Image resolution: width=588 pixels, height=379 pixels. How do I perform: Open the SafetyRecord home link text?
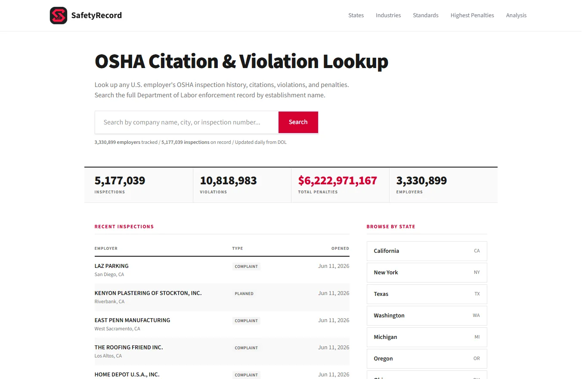(x=96, y=16)
